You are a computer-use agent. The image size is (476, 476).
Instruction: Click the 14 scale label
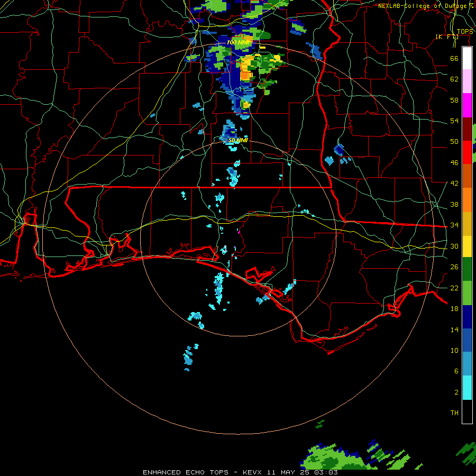454,329
